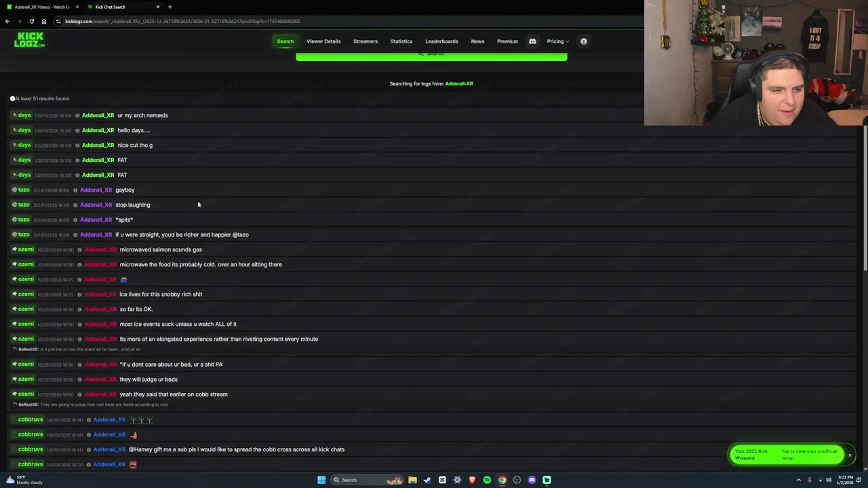Click Adderall_XR username on 'so far its OK.' row

100,309
